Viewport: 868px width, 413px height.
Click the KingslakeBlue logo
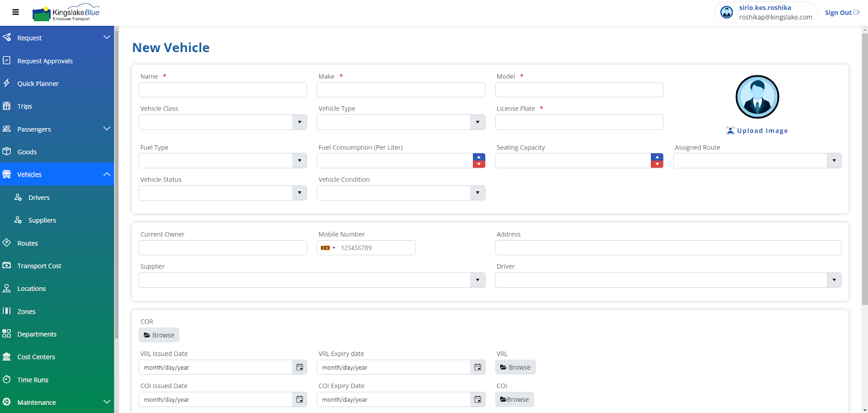66,13
